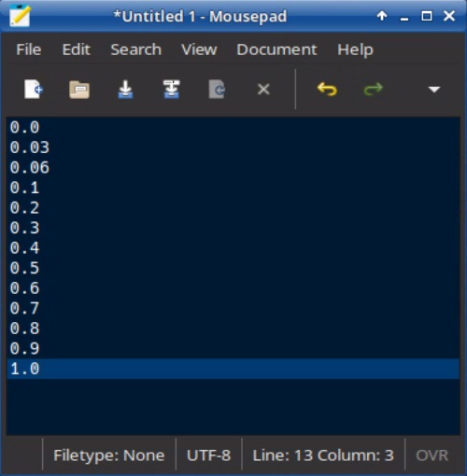467x476 pixels.
Task: Save the document with download-arrow icon
Action: click(125, 90)
